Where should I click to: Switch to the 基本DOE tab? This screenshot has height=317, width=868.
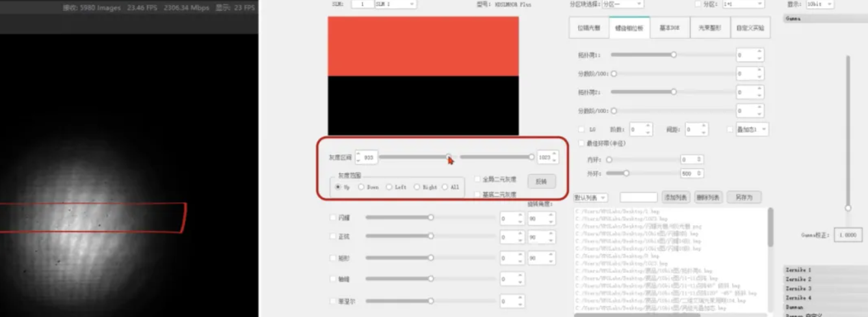[x=669, y=29]
